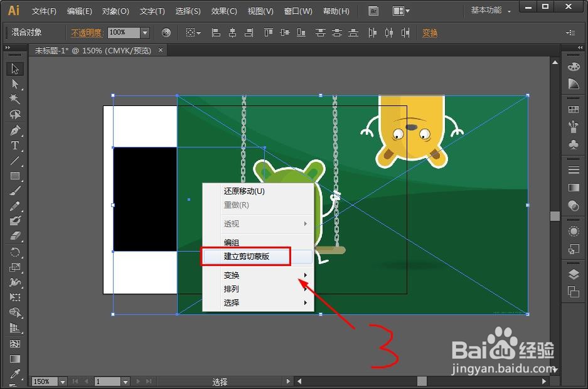Open the Align To dropdown in control bar

coord(193,33)
